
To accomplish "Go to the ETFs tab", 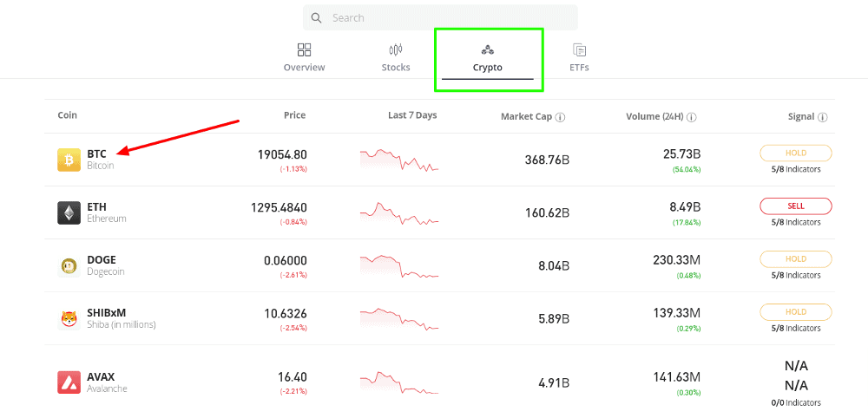I will pyautogui.click(x=580, y=57).
